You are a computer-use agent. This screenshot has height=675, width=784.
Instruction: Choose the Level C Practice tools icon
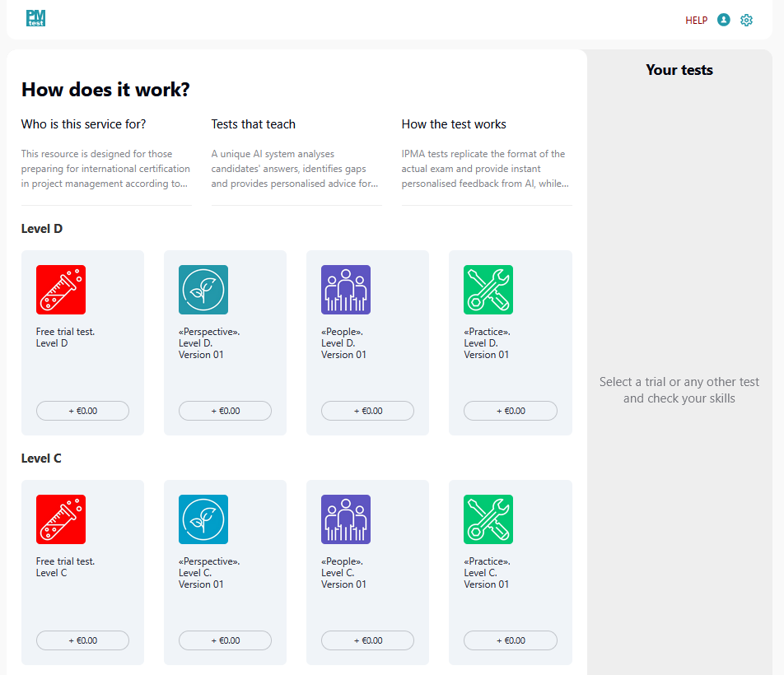coord(488,519)
